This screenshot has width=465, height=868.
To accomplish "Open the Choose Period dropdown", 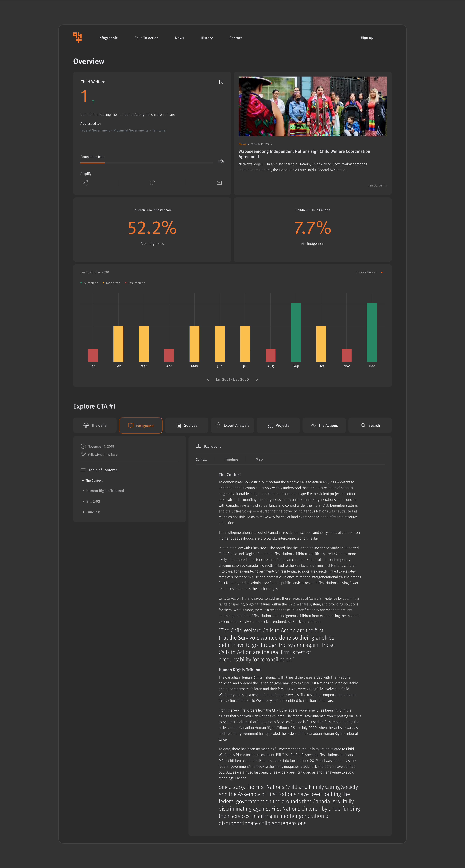I will point(369,272).
